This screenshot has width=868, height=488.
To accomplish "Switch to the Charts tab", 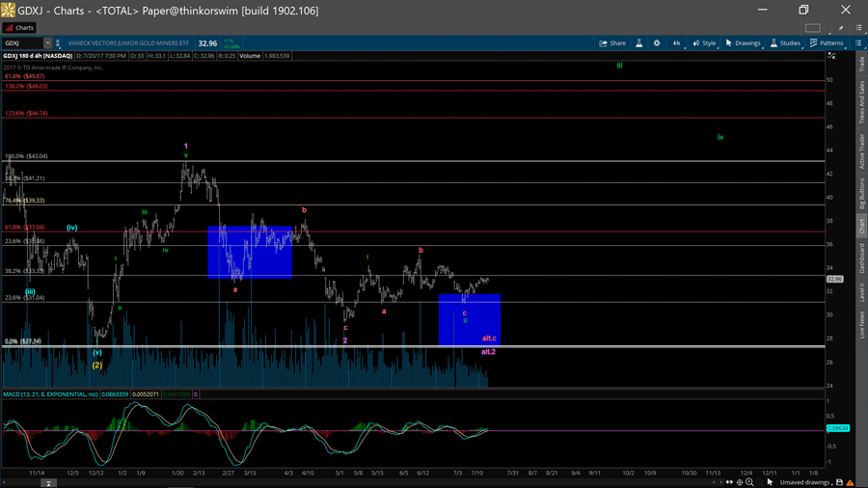I will click(x=19, y=28).
